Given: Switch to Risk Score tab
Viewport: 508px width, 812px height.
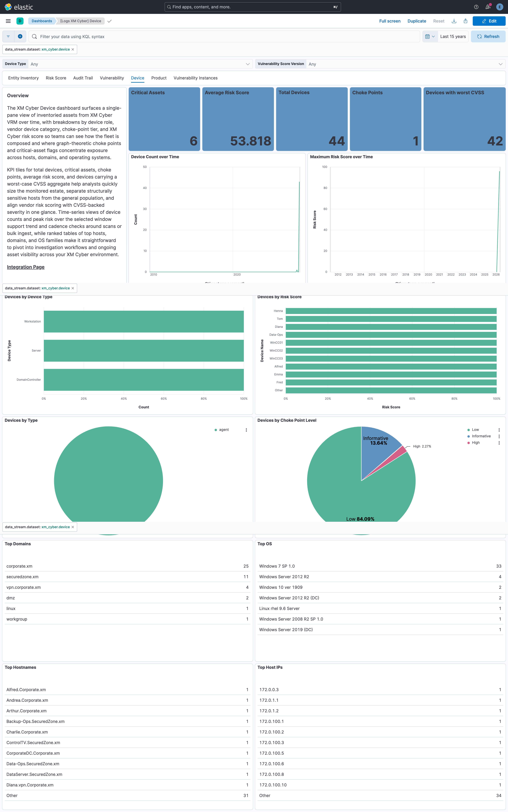Looking at the screenshot, I should click(x=56, y=78).
